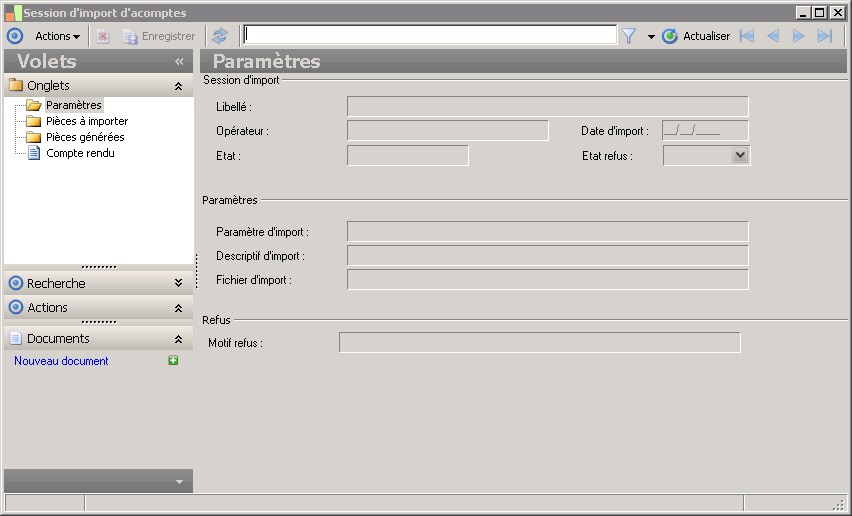Open the Pièces générées tab
This screenshot has height=516, width=852.
85,137
